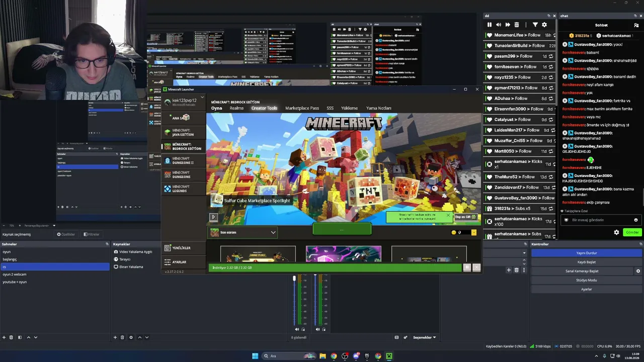The width and height of the screenshot is (644, 362).
Task: Open OBS Ayarlar in Kontroller
Action: [587, 289]
